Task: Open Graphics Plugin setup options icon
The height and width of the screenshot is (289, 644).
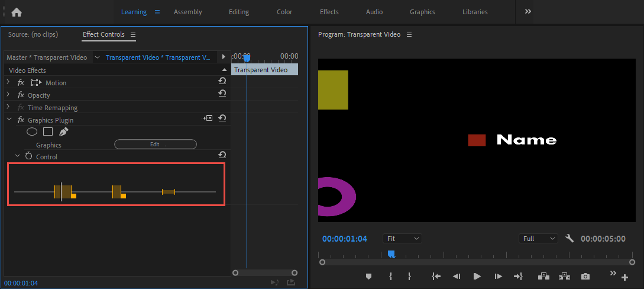Action: [207, 118]
